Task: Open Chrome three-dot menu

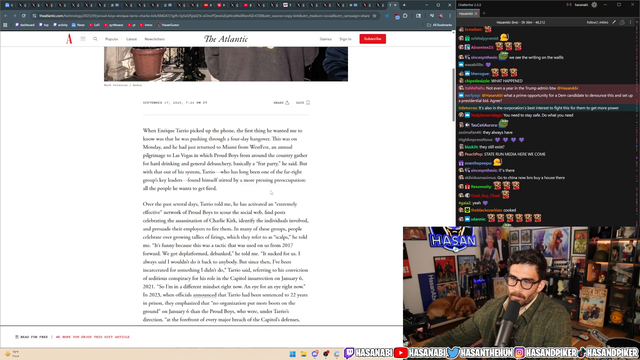Action: [450, 16]
